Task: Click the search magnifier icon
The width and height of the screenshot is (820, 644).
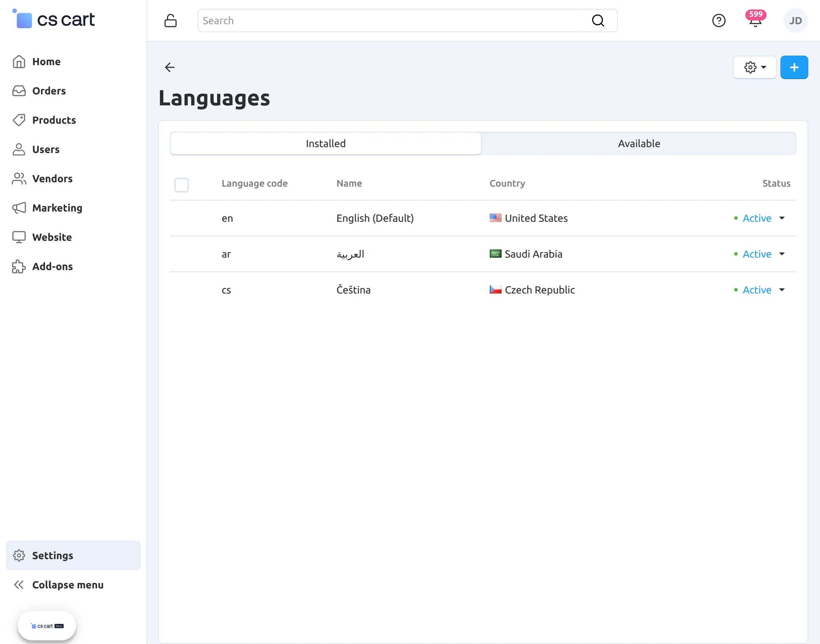Action: click(x=598, y=21)
